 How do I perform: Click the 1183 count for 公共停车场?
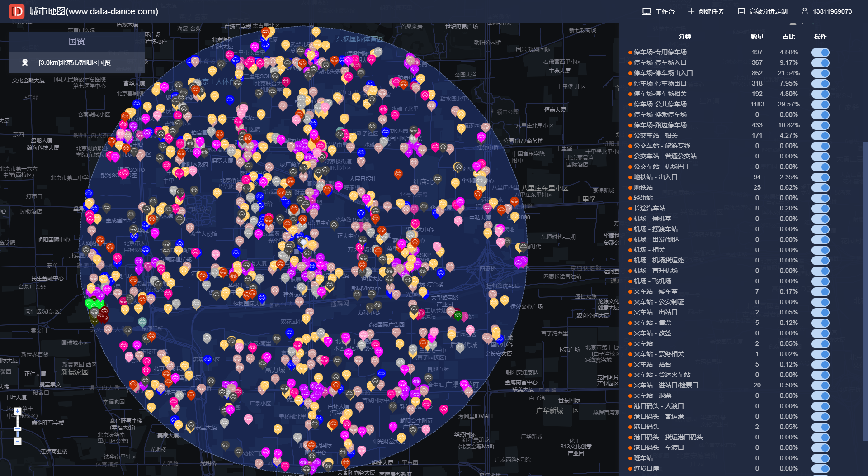tap(757, 104)
